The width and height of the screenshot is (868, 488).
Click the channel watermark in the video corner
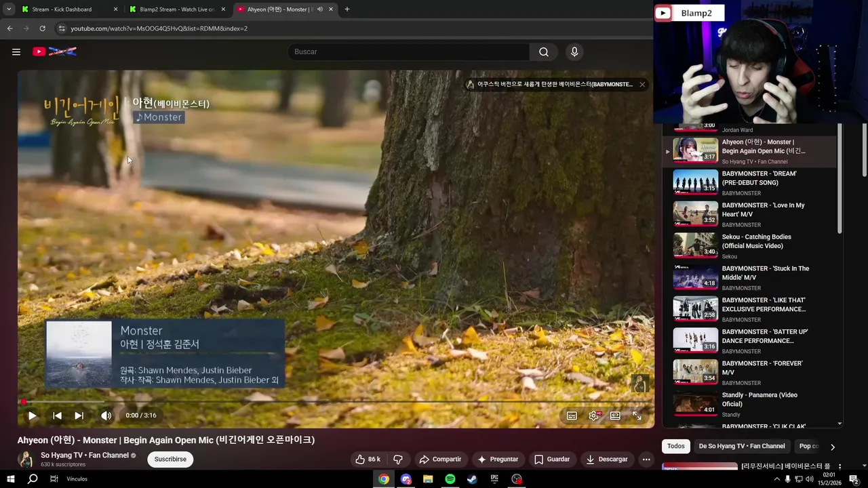point(639,383)
